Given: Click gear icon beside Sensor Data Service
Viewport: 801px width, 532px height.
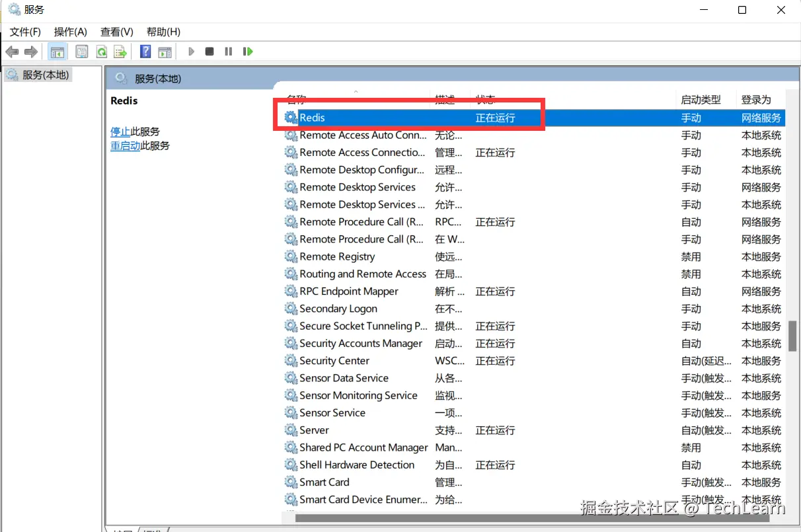Looking at the screenshot, I should 291,378.
